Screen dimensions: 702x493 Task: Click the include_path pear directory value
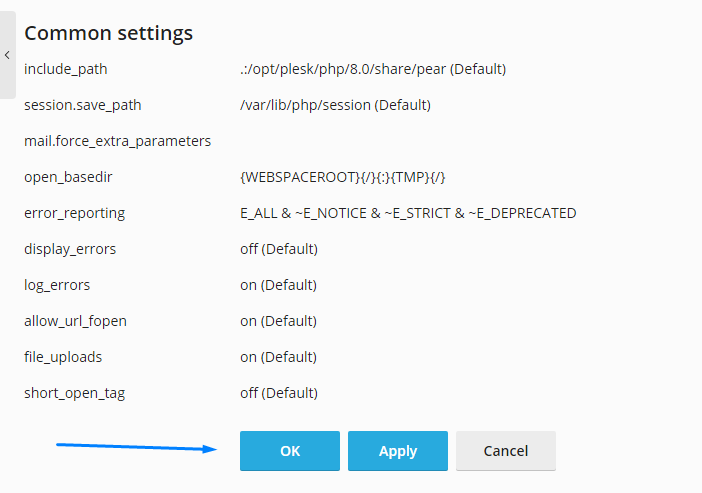pyautogui.click(x=373, y=69)
